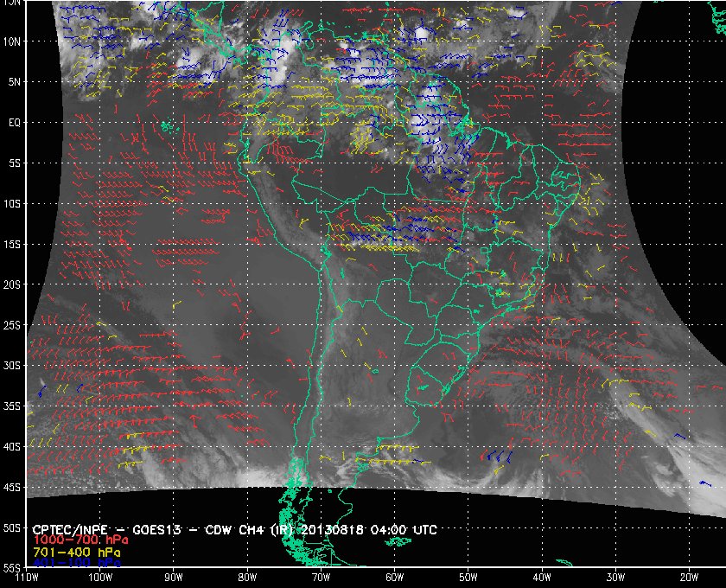This screenshot has width=726, height=588.
Task: Click the Lake Titicaca outline near 15S
Action: [326, 251]
